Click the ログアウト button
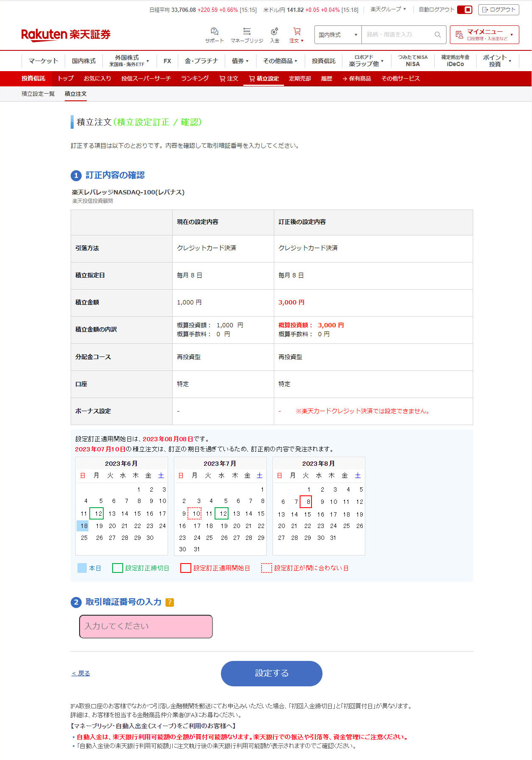 click(x=499, y=10)
